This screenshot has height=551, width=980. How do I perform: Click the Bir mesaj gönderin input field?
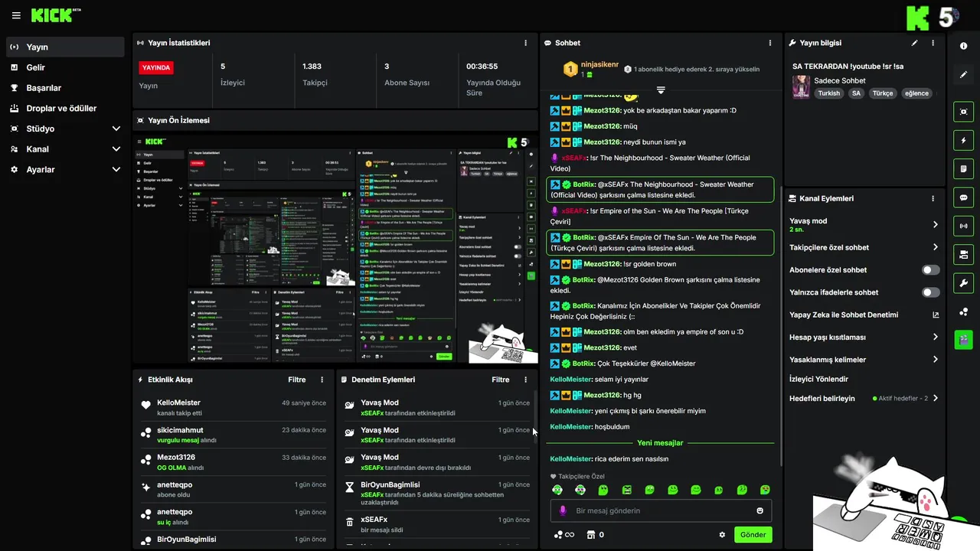(x=661, y=510)
